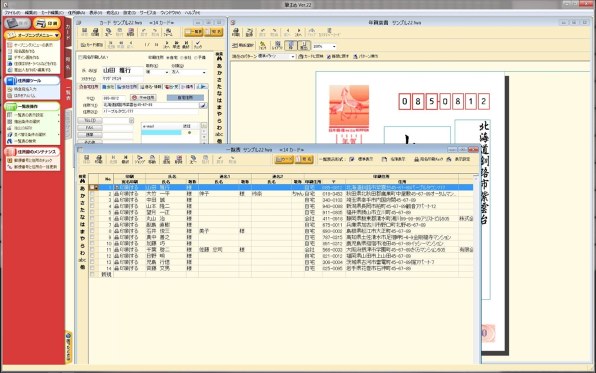Image resolution: width=596 pixels, height=373 pixels.
Task: Click kana index さ in Card window
Action: [219, 79]
